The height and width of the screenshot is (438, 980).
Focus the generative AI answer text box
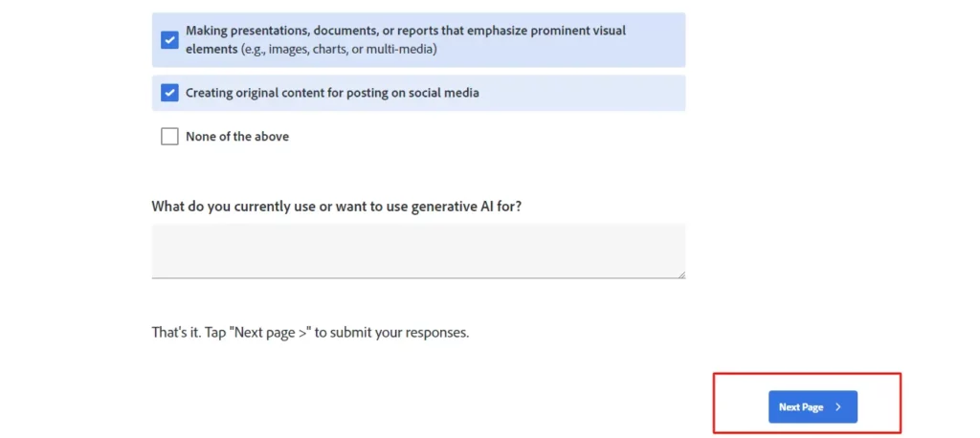pyautogui.click(x=418, y=252)
